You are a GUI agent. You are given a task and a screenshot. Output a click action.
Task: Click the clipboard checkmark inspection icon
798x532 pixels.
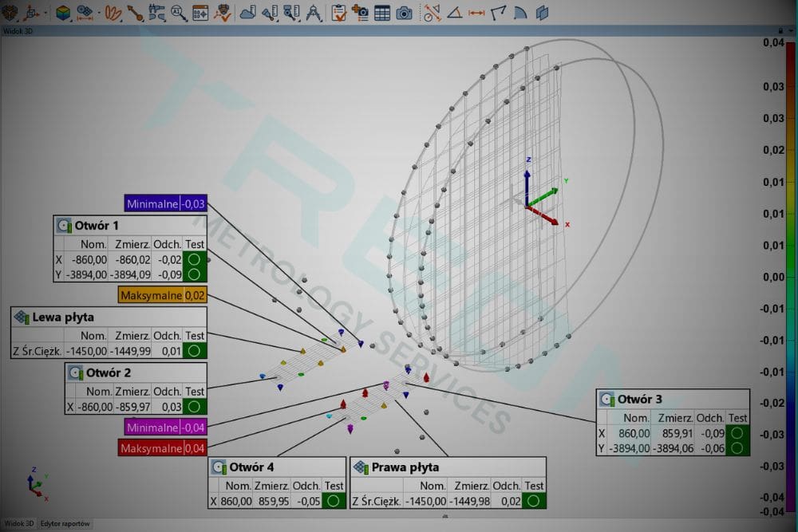point(338,12)
